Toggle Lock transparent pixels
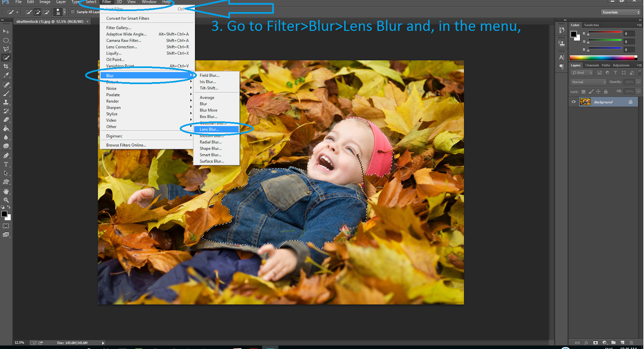Screen dimensions: 644x349 pyautogui.click(x=583, y=92)
